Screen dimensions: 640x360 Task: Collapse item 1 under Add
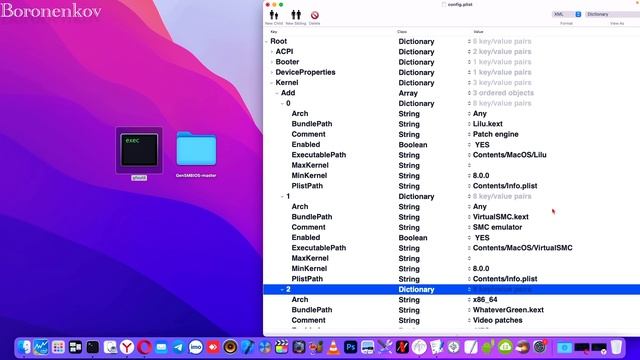(282, 197)
